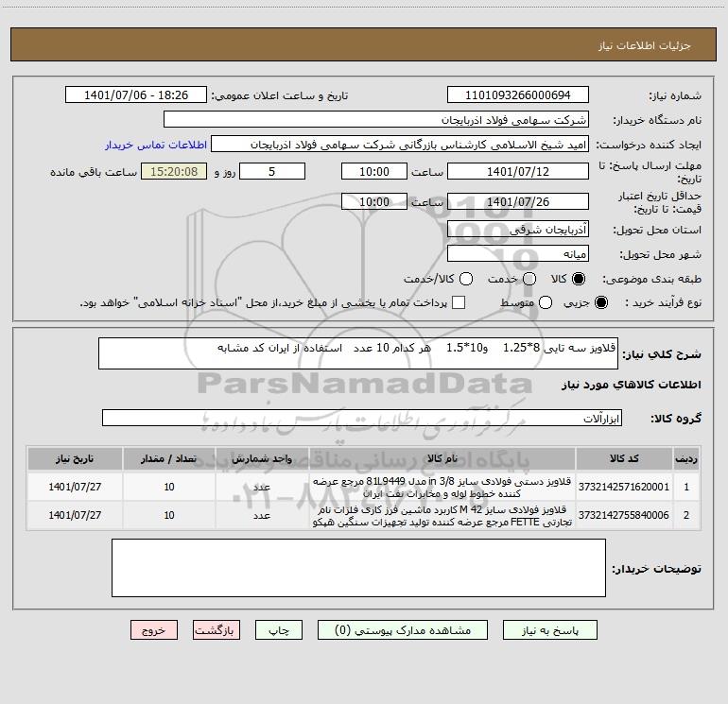Click the need number field 1101093266000694
This screenshot has height=704, width=728.
pos(518,94)
